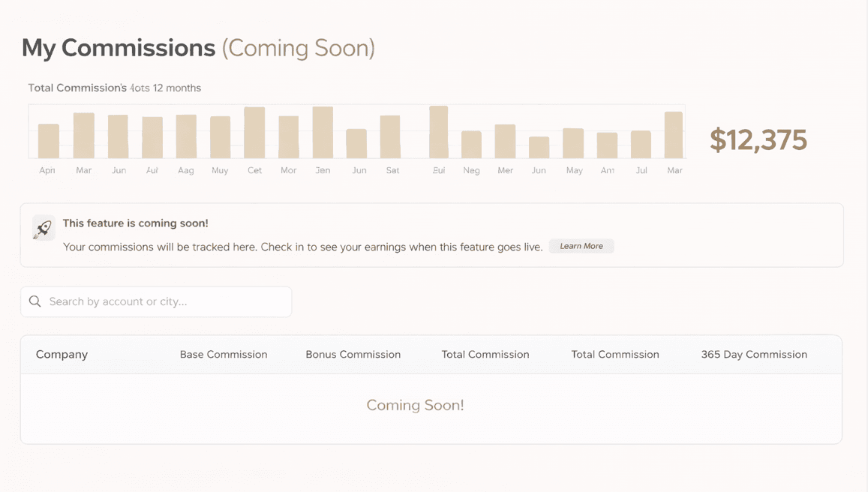
Task: Select the Bonus Commission column header
Action: [353, 355]
